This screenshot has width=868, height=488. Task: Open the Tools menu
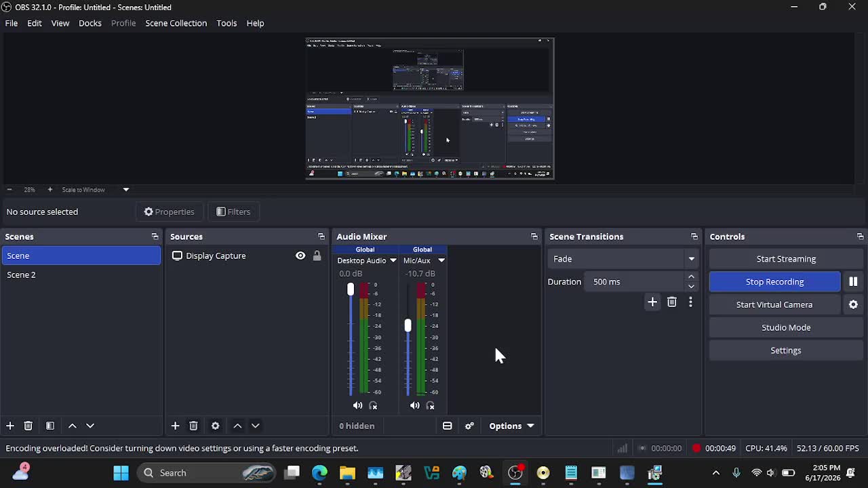(226, 23)
